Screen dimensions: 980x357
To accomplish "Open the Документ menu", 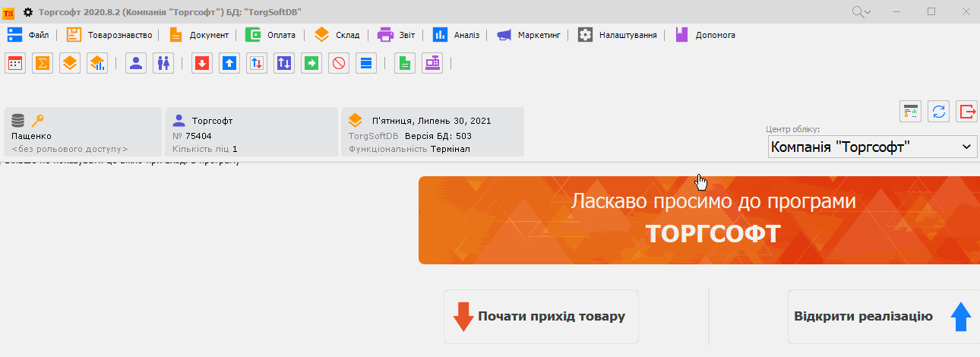I will coord(198,35).
